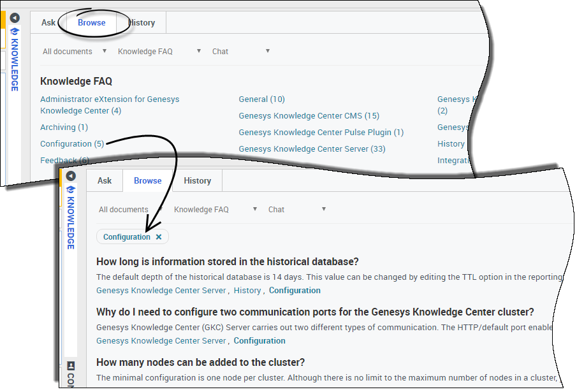Click the text 'The default depth of the historical database'
The height and width of the screenshot is (392, 577).
[x=179, y=277]
